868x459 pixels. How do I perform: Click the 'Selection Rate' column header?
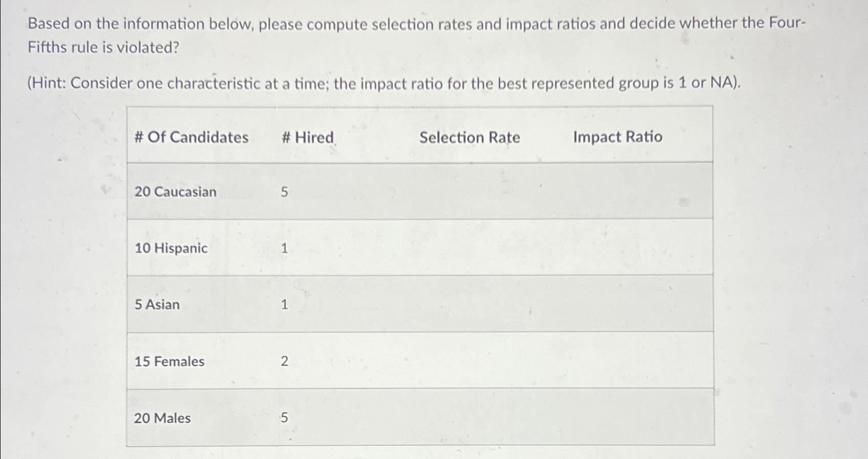tap(470, 137)
